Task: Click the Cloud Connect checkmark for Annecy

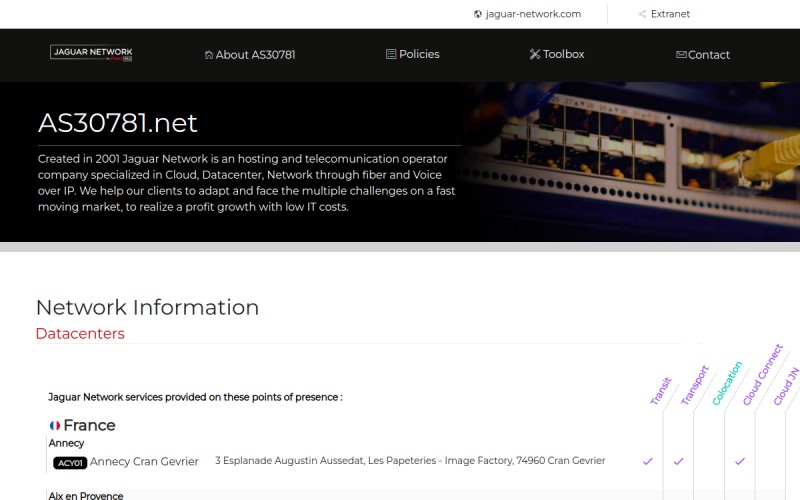Action: (740, 461)
